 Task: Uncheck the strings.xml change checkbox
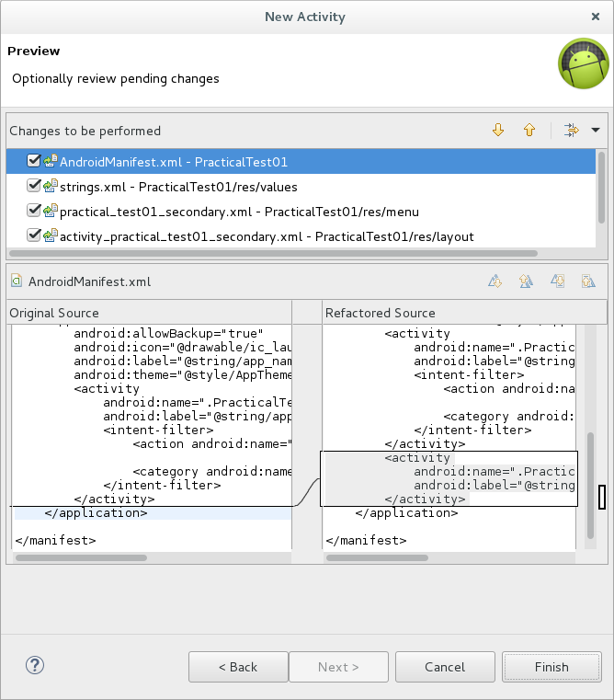33,186
